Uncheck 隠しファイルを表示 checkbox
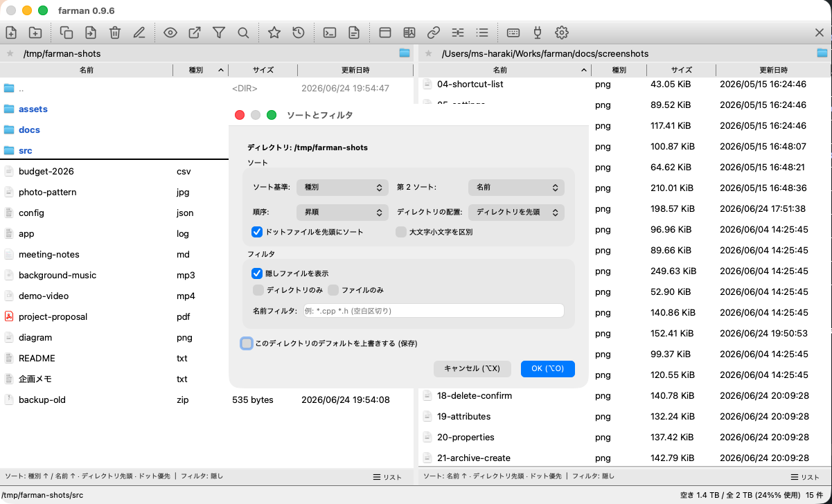The width and height of the screenshot is (832, 504). pos(257,273)
